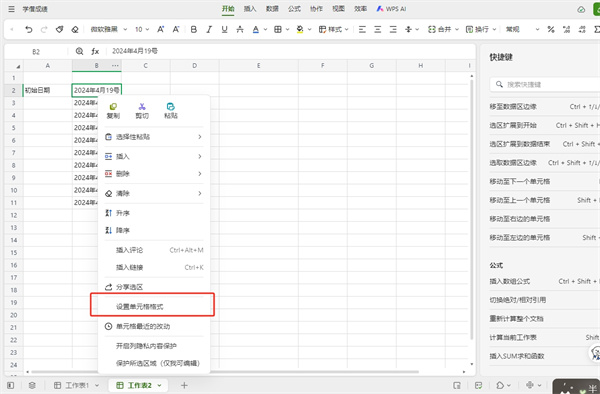Toggle the sidebar panel icon in status bar

tap(11, 385)
